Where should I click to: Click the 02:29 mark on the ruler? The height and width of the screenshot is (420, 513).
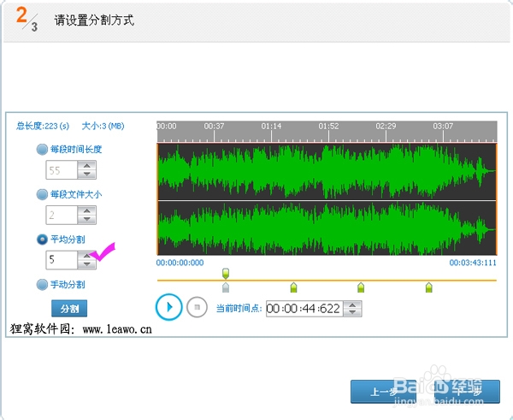(386, 126)
